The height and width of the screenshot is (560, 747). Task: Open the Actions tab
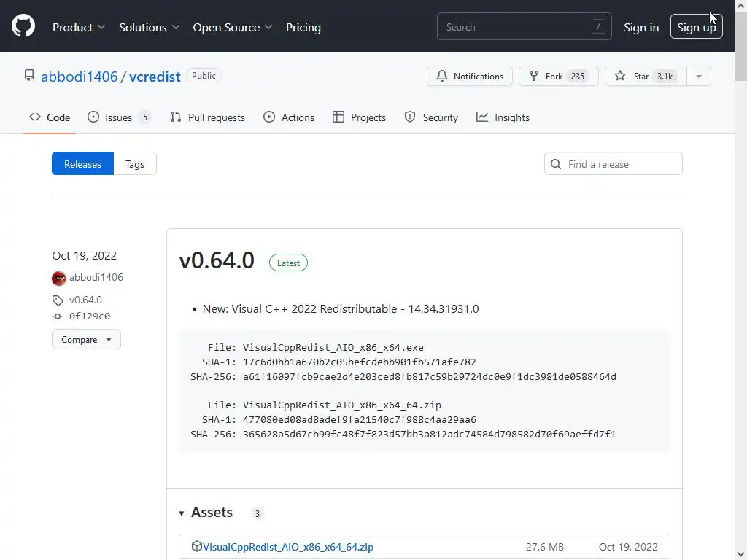[x=289, y=117]
